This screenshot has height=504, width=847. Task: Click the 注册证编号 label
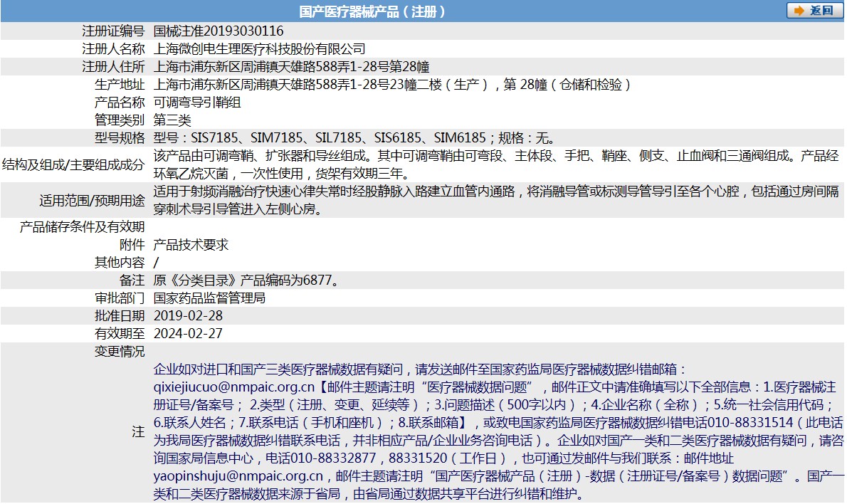(x=113, y=31)
